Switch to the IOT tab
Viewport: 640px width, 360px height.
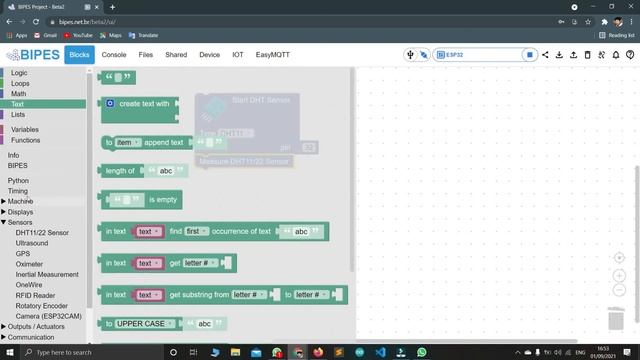tap(238, 55)
